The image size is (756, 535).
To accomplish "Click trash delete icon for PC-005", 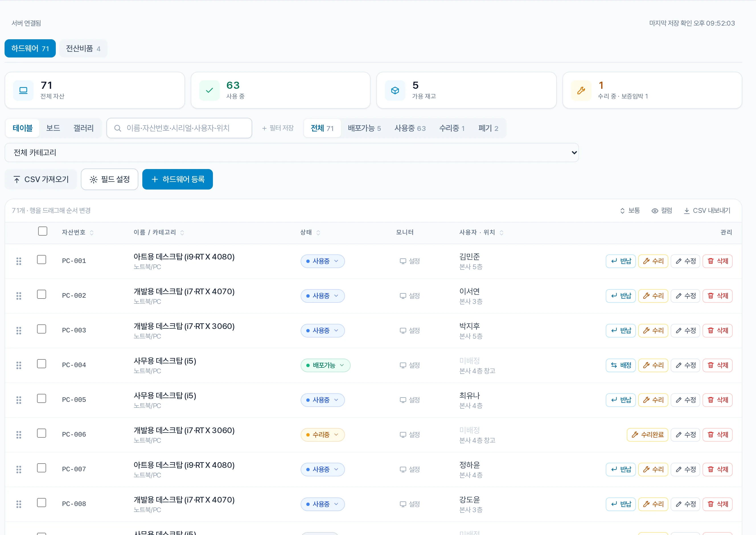I will (710, 400).
